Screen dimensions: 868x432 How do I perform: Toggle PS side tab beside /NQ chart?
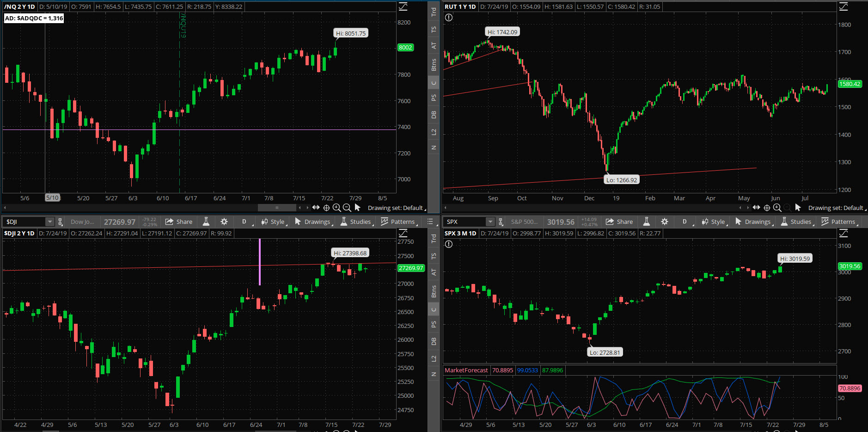[434, 98]
